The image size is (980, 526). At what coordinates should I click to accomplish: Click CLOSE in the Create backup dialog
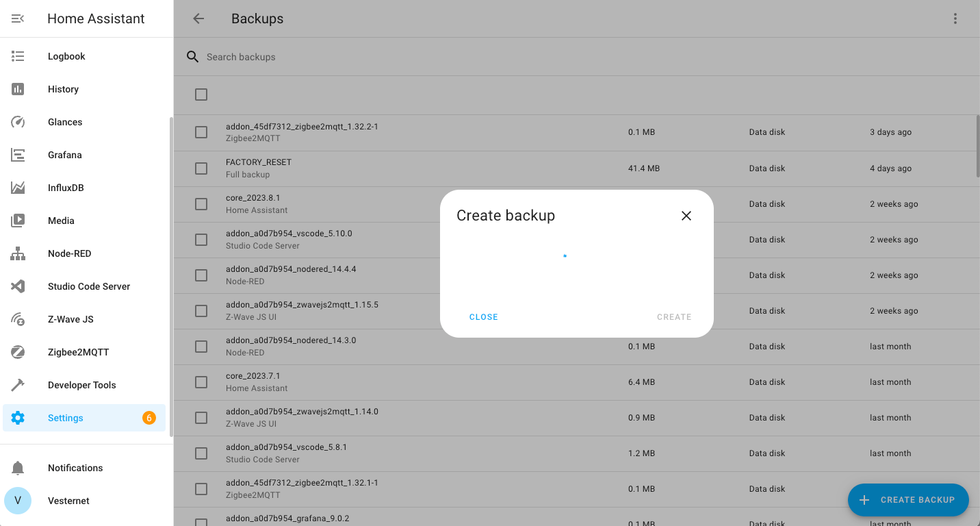[x=484, y=317]
